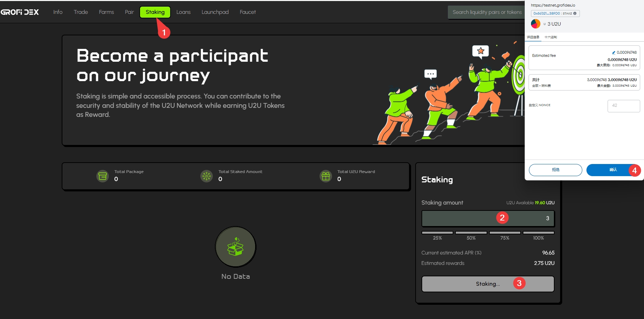Set staking amount to 100%
The height and width of the screenshot is (319, 644).
538,235
